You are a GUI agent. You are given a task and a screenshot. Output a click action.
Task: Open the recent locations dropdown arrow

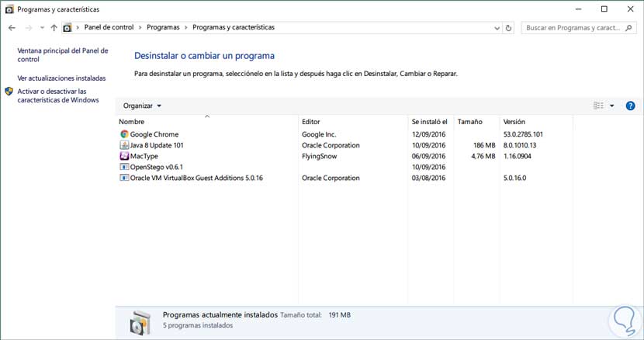tap(42, 27)
